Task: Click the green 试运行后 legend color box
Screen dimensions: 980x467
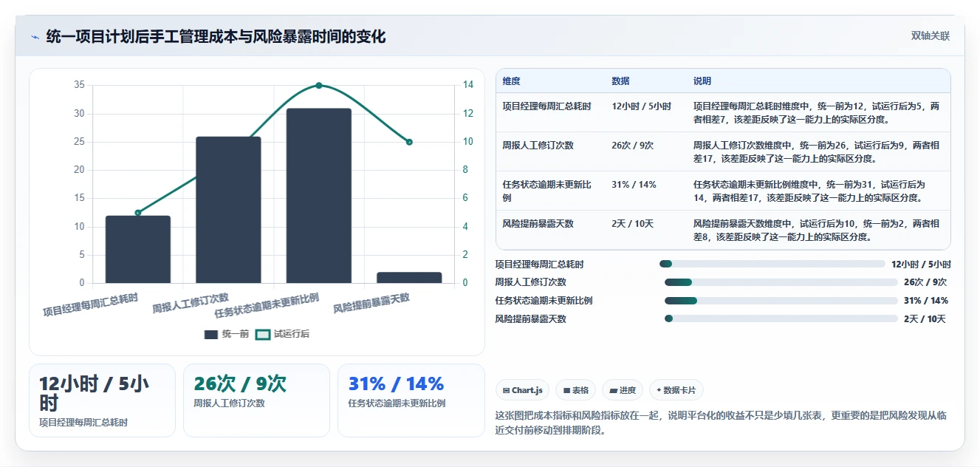Action: click(263, 335)
